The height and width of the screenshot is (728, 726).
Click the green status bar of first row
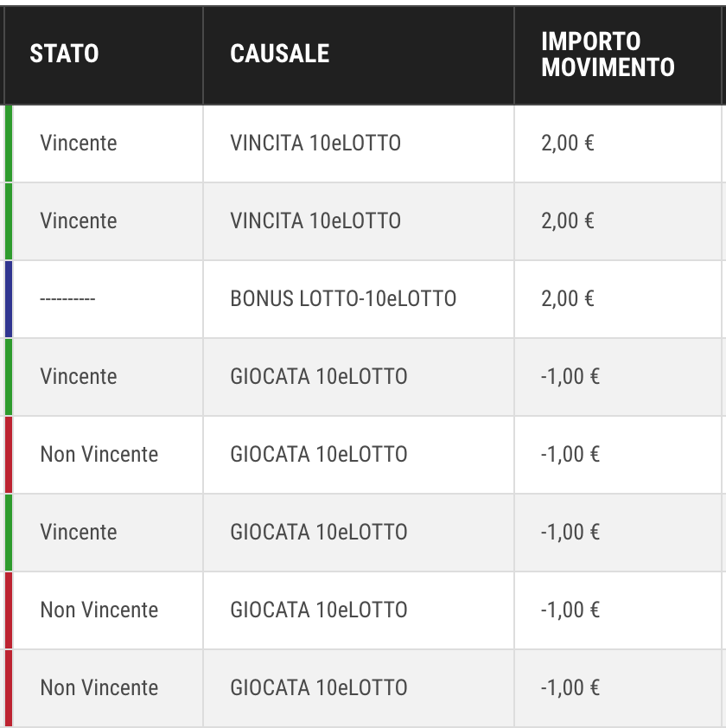point(9,144)
